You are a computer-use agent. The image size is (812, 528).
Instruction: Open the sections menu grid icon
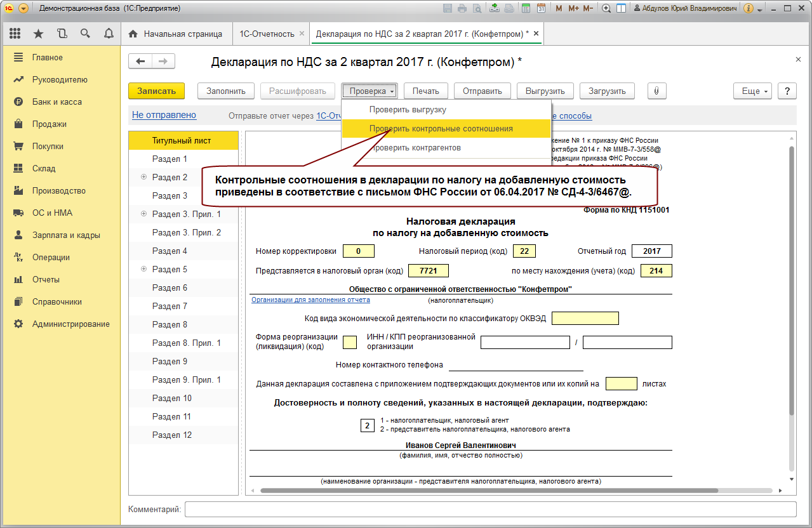15,34
